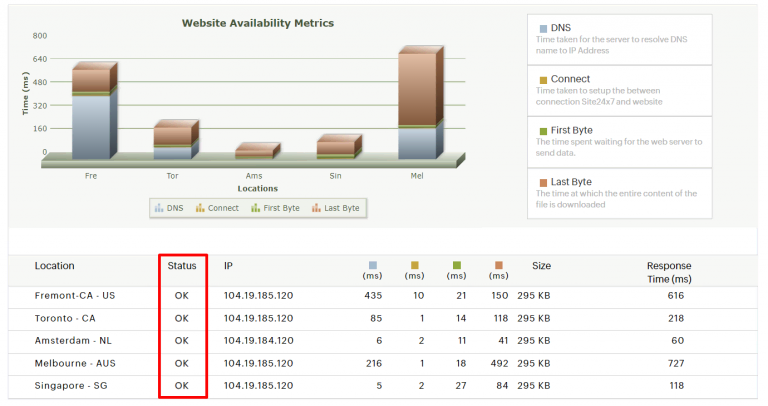Click the Size column header

(x=541, y=266)
